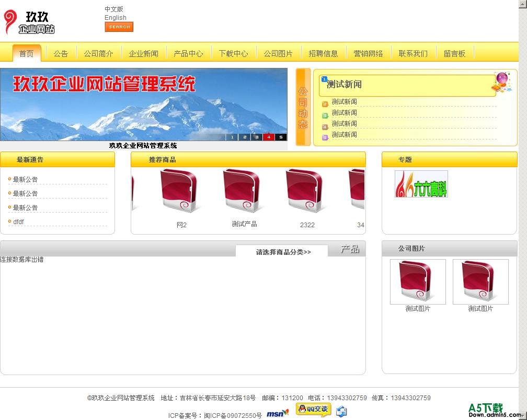Click the ICP备案号 闽ICP备09072550号 text
Image resolution: width=527 pixels, height=420 pixels.
pos(215,415)
